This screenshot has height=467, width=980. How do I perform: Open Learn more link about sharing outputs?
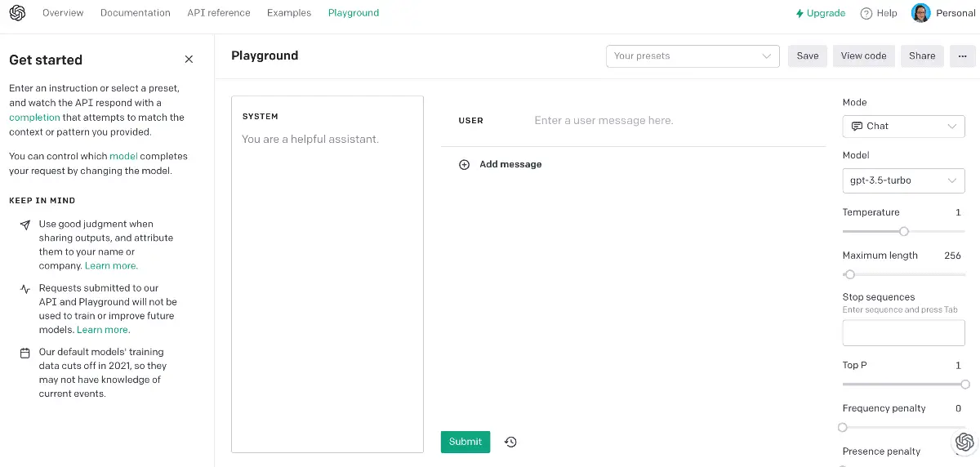click(x=111, y=266)
